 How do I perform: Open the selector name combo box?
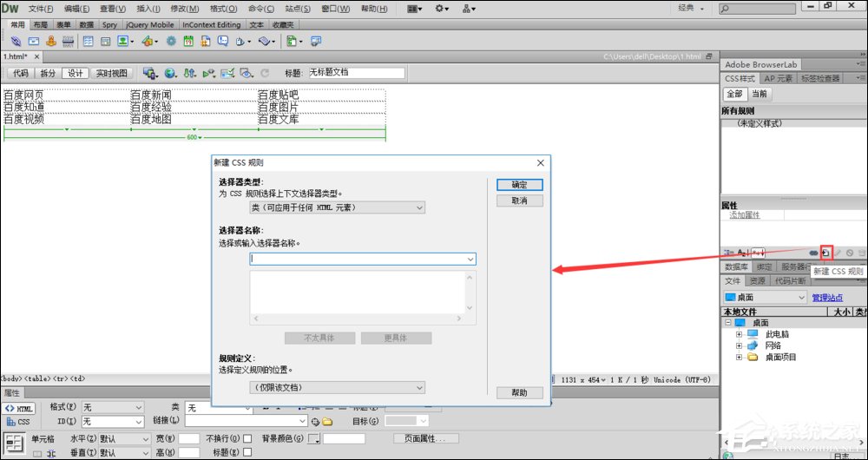click(363, 259)
